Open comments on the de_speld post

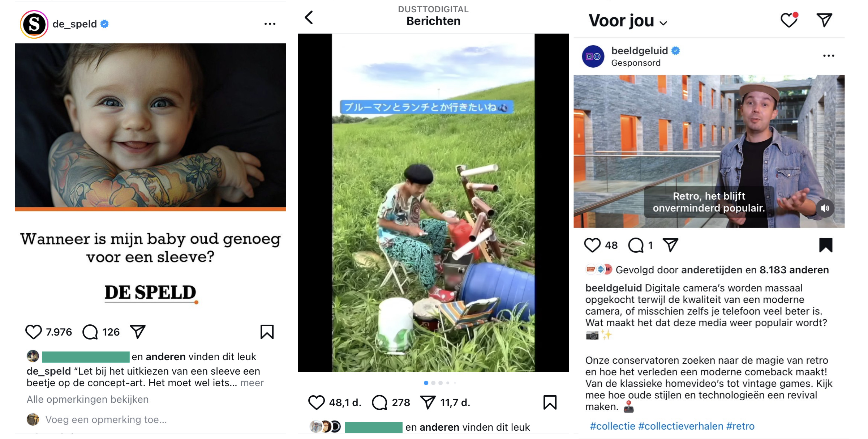90,332
